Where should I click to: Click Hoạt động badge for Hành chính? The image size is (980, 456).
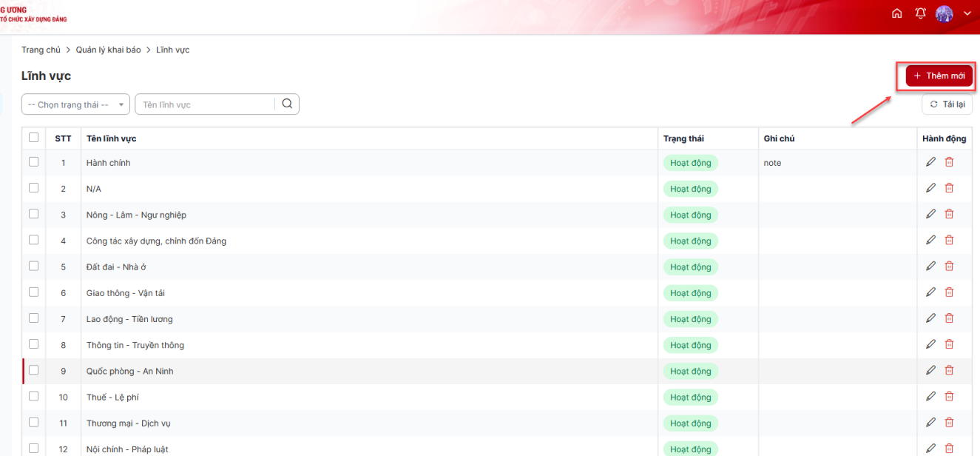(691, 163)
